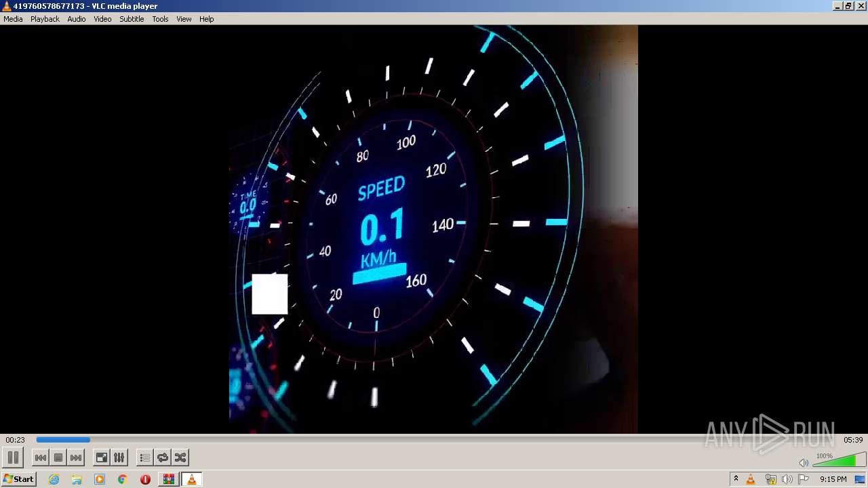Click VLC title bar cone icon
Viewport: 868px width, 488px height.
[x=7, y=6]
